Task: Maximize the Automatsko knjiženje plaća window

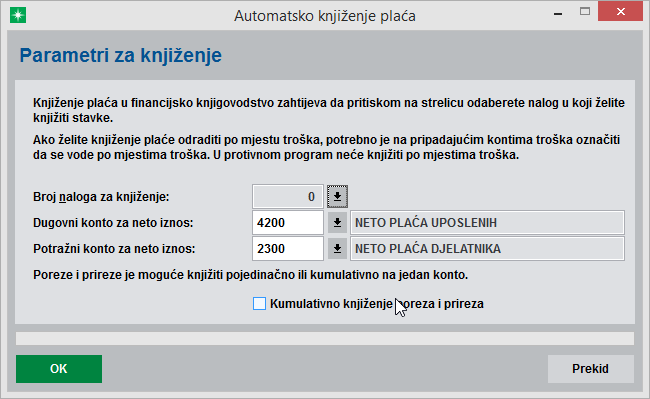Action: [585, 12]
